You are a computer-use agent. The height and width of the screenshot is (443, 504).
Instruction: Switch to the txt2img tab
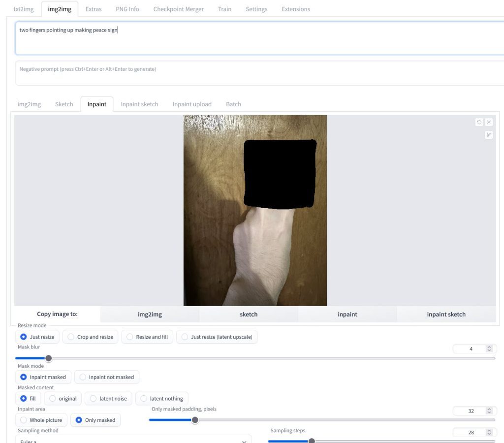click(x=24, y=9)
